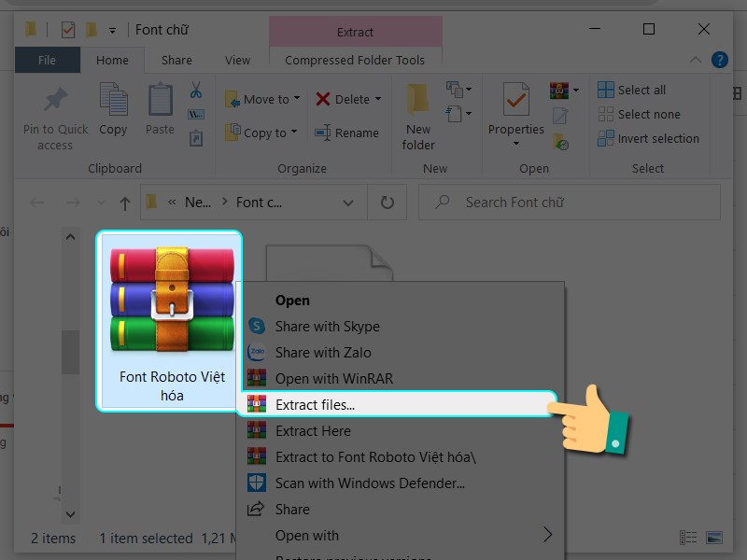Viewport: 747px width, 560px height.
Task: Click the blue Help question mark icon
Action: click(x=719, y=60)
